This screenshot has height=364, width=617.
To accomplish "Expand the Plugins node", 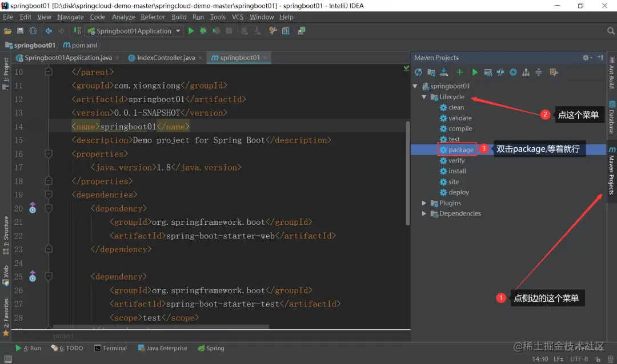I will coord(424,203).
